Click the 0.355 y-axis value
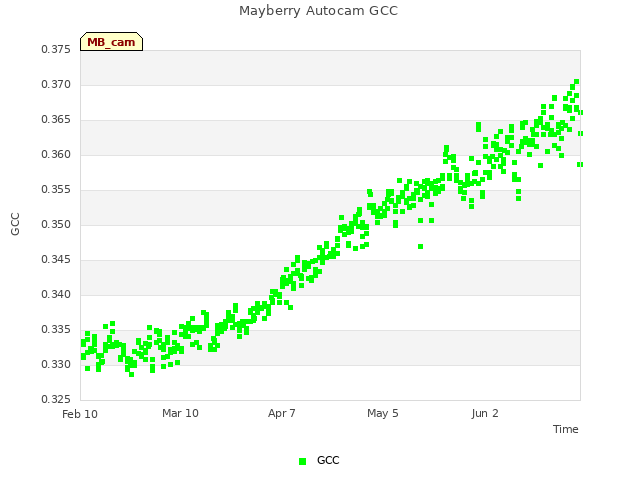The height and width of the screenshot is (480, 640). (56, 190)
